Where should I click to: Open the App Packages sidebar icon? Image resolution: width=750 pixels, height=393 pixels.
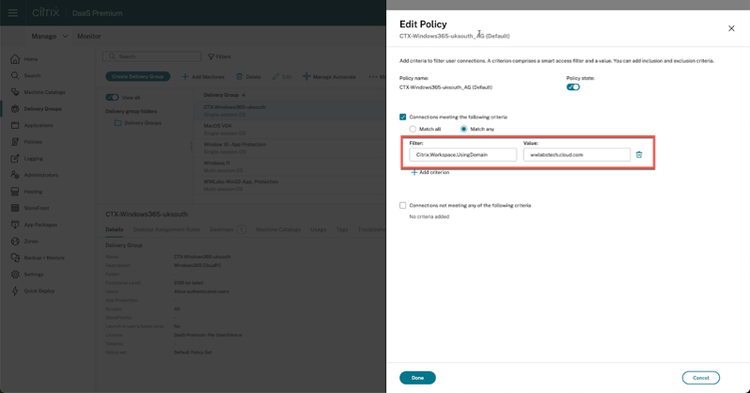click(15, 224)
